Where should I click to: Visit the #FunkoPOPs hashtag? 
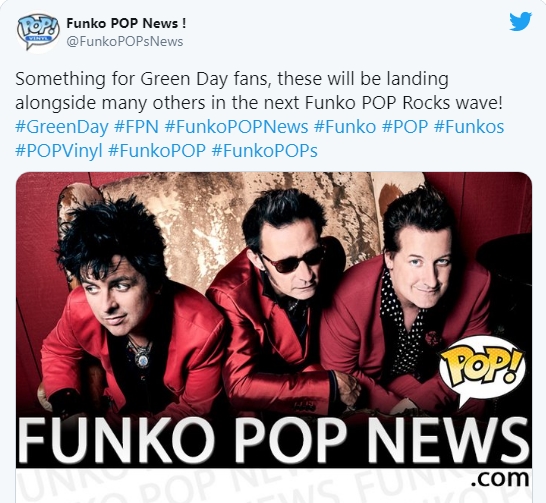(265, 151)
